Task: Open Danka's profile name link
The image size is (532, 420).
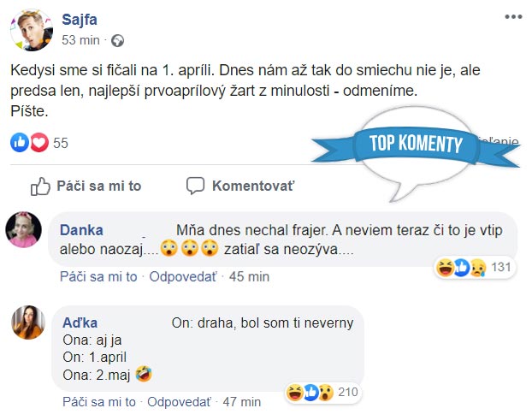Action: (x=84, y=230)
